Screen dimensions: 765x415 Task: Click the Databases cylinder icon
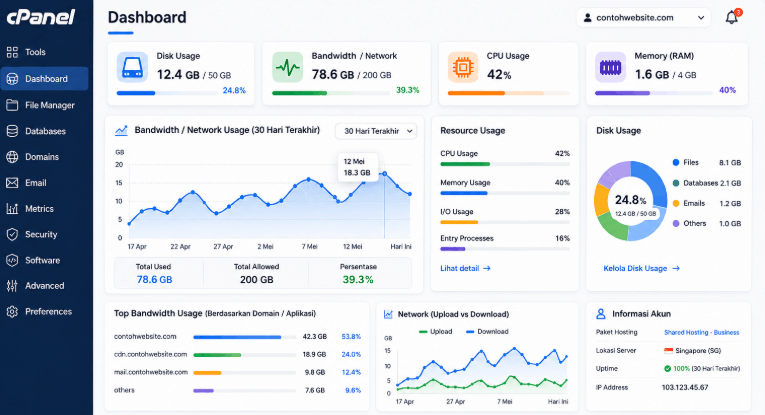point(12,131)
